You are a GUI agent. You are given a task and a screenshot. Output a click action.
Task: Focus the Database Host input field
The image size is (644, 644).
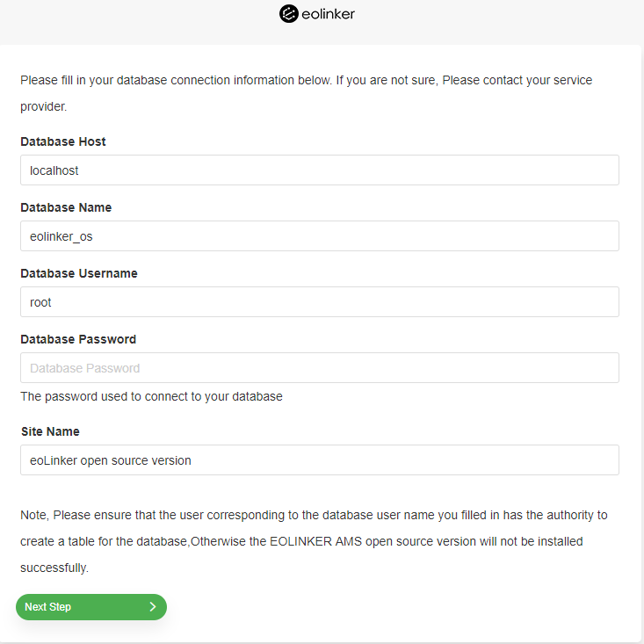point(319,170)
